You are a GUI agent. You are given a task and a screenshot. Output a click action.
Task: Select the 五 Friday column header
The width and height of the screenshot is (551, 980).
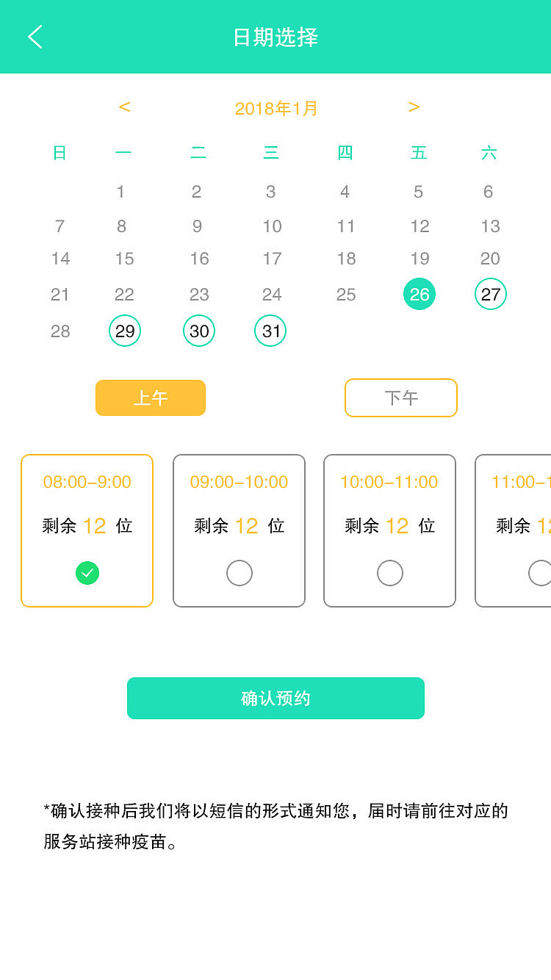coord(419,152)
